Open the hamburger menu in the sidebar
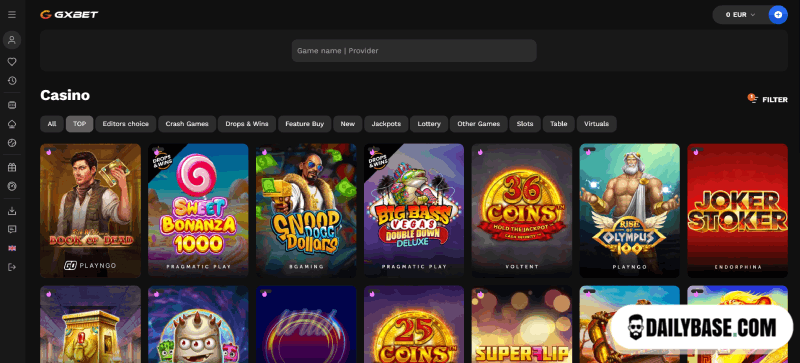 tap(12, 14)
